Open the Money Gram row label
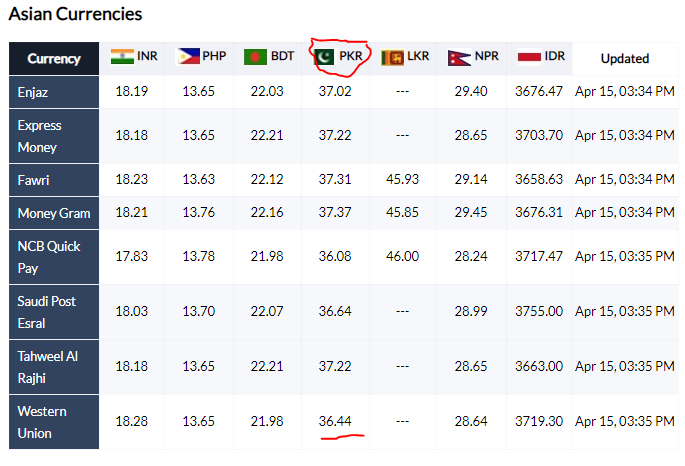The image size is (685, 466). 54,213
